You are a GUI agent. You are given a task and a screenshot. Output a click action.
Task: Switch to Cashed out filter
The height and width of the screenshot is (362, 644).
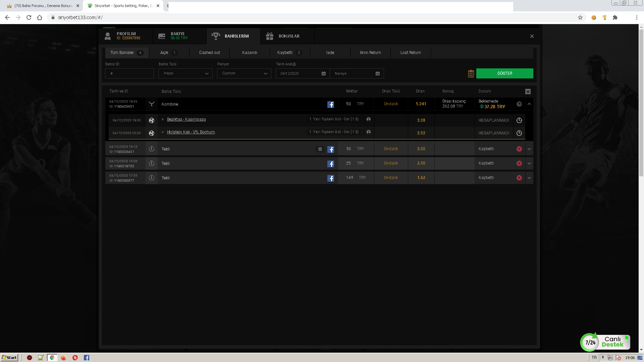(209, 53)
